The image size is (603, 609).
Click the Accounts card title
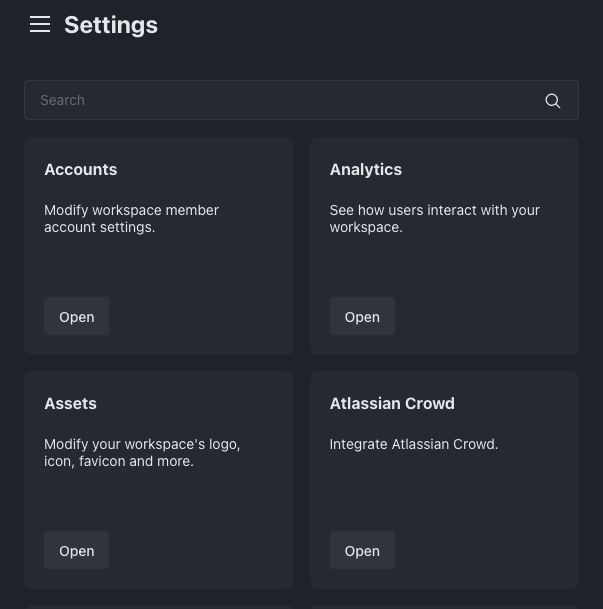pyautogui.click(x=81, y=170)
